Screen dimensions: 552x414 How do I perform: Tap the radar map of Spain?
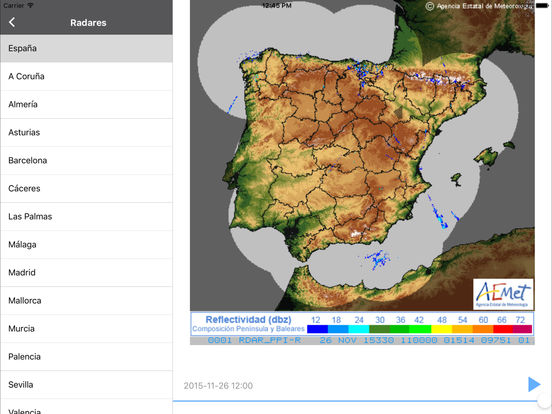(x=362, y=155)
